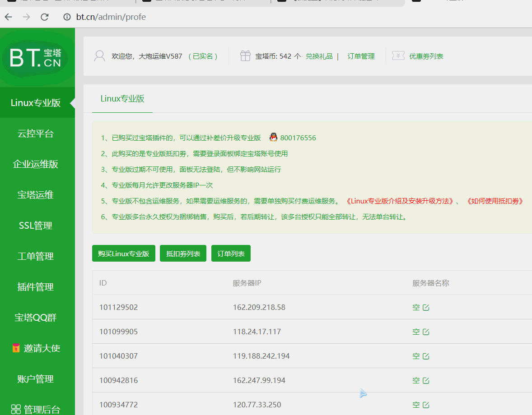The image size is (532, 415).
Task: Edit server name for 162.247.99.194
Action: (x=426, y=380)
